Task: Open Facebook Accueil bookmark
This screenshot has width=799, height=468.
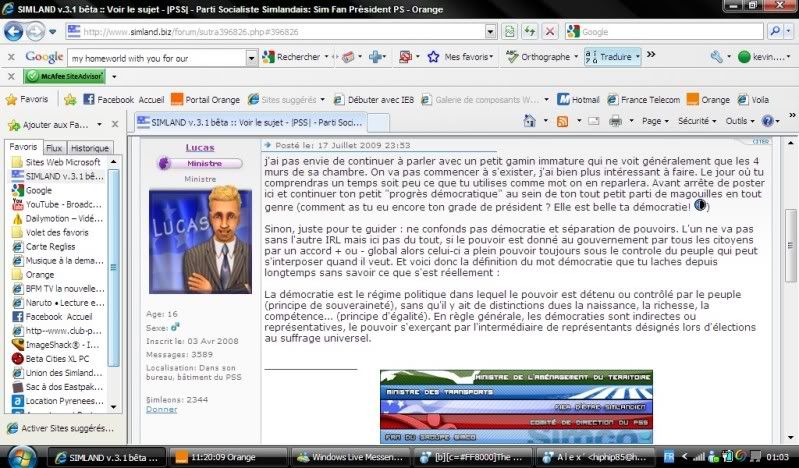Action: 123,100
